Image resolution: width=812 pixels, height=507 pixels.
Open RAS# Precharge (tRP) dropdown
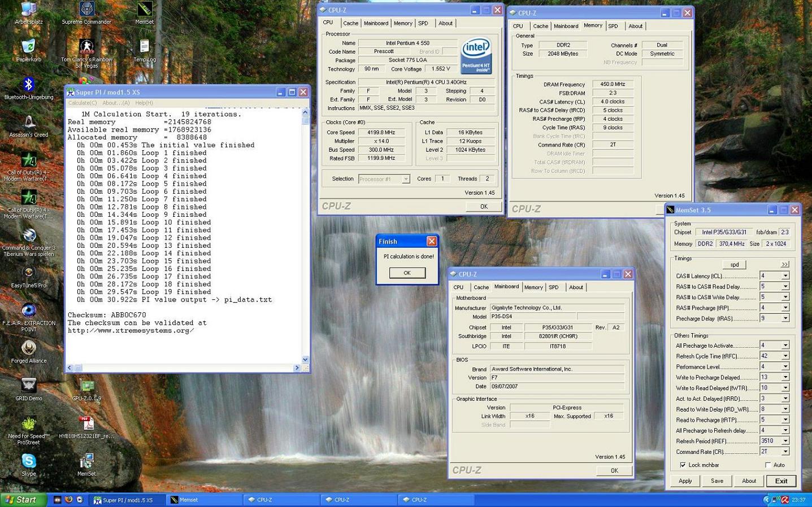[x=785, y=308]
